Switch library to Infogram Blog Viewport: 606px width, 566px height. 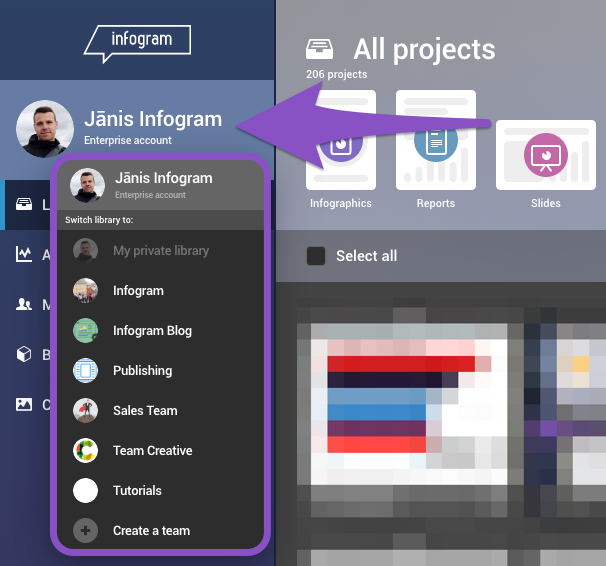point(160,330)
